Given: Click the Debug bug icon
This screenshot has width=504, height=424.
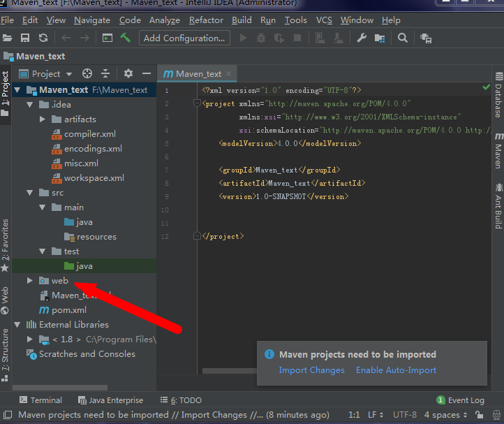Looking at the screenshot, I should coord(261,38).
